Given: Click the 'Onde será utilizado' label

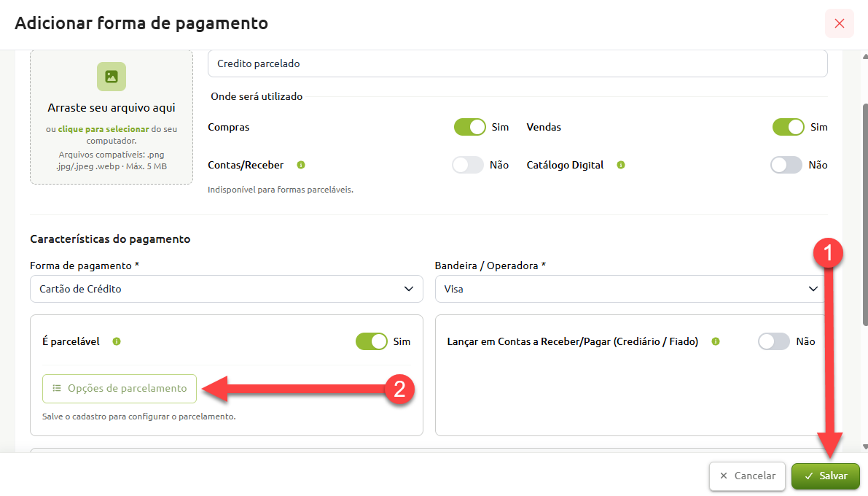Looking at the screenshot, I should (x=257, y=96).
